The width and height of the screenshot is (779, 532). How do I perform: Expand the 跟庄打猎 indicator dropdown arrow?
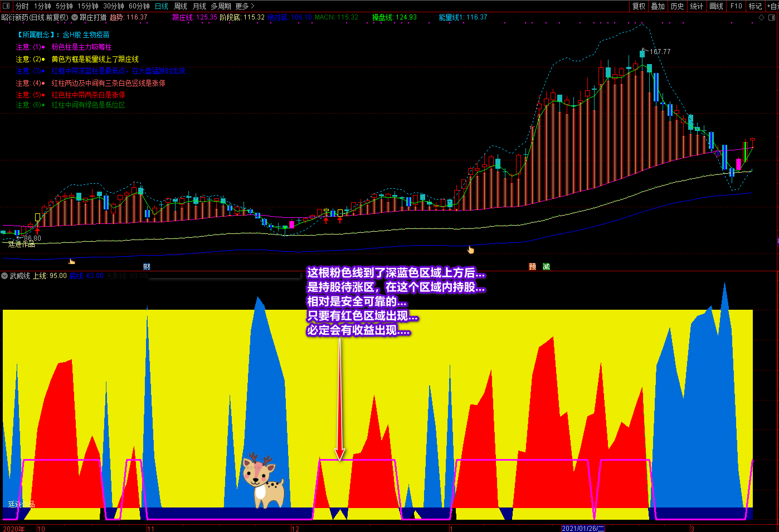point(75,17)
